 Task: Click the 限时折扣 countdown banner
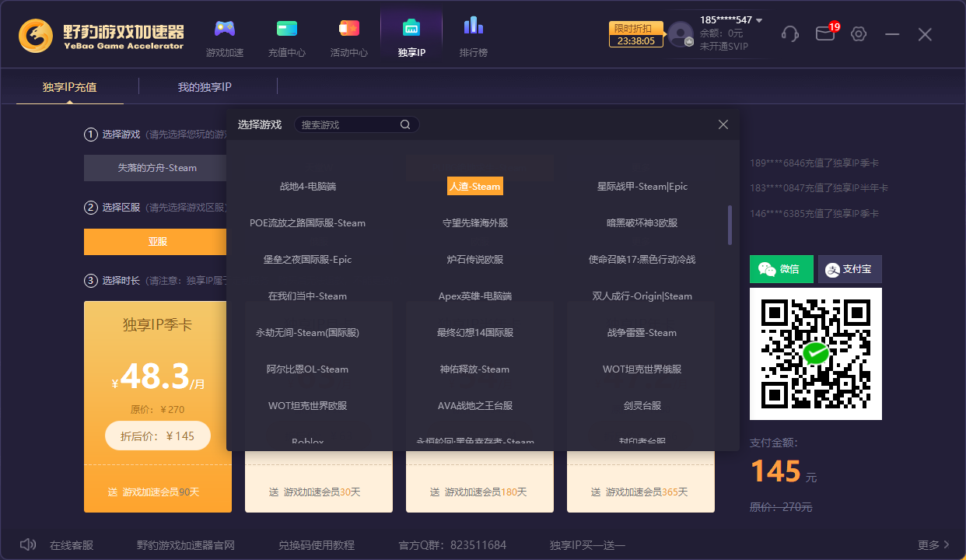[636, 34]
